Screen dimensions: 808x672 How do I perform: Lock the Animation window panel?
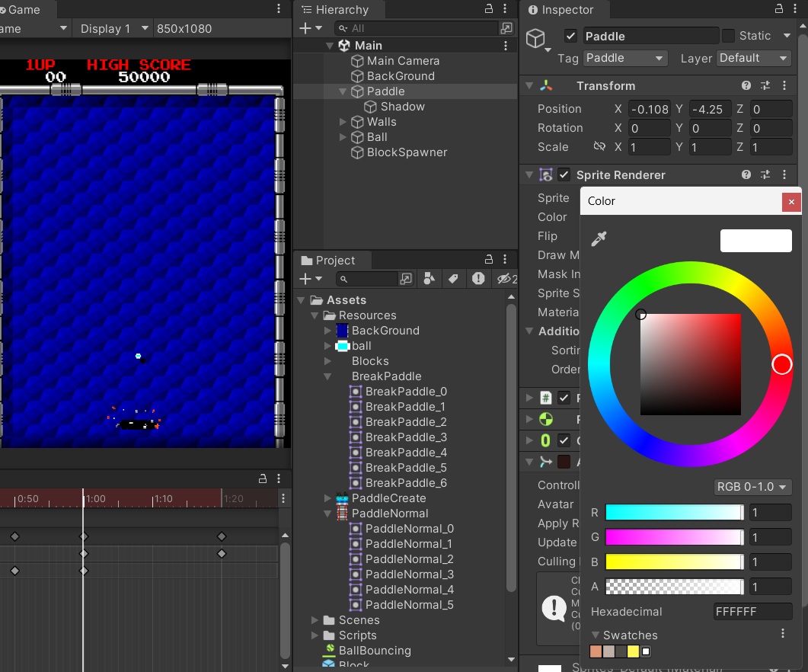tap(262, 478)
